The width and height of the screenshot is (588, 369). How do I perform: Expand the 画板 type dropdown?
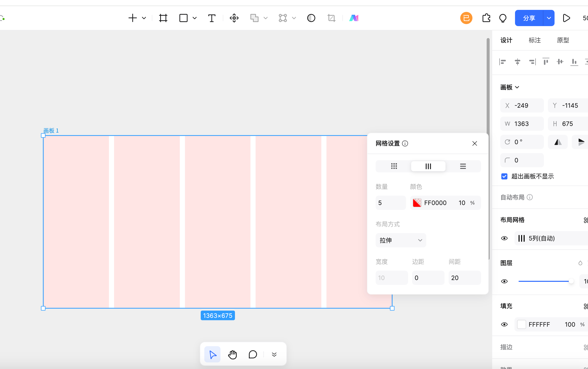tap(510, 87)
